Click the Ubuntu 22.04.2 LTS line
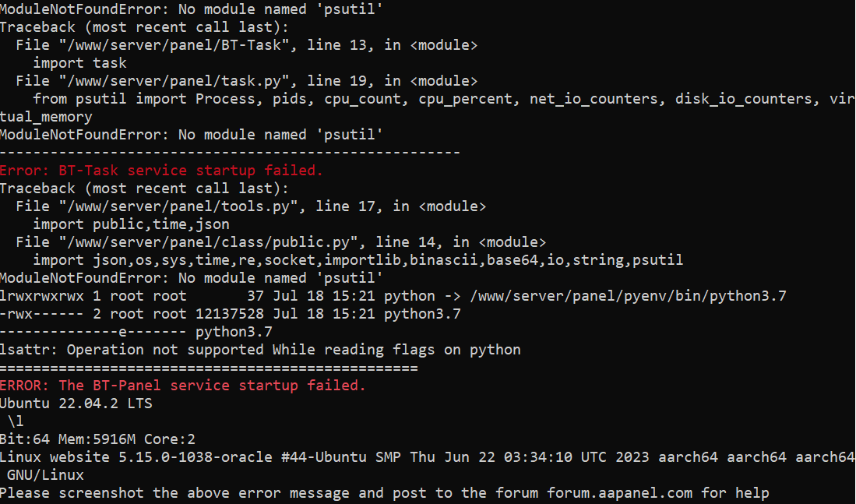The width and height of the screenshot is (856, 504). tap(76, 404)
